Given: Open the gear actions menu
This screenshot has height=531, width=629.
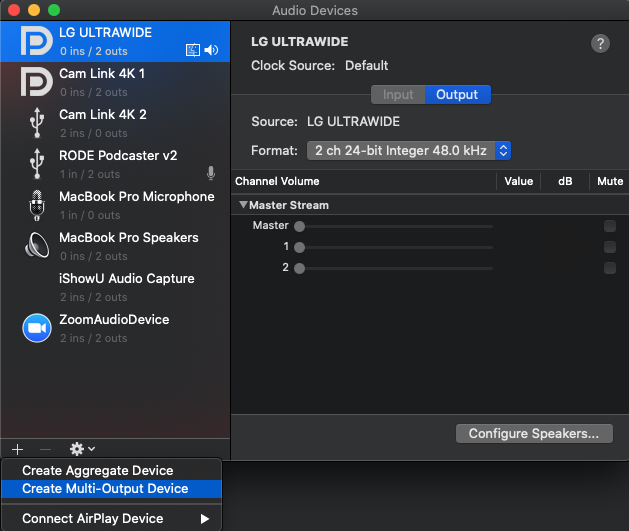Looking at the screenshot, I should click(82, 449).
